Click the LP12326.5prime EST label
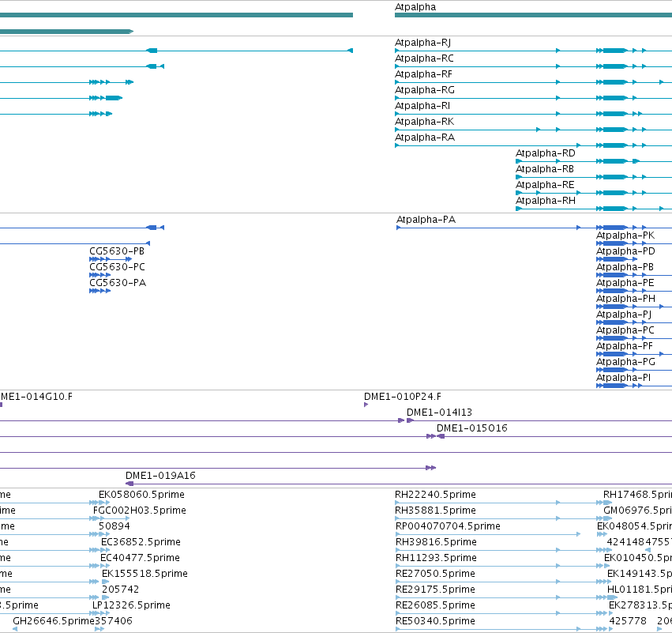This screenshot has height=633, width=672. (x=131, y=606)
